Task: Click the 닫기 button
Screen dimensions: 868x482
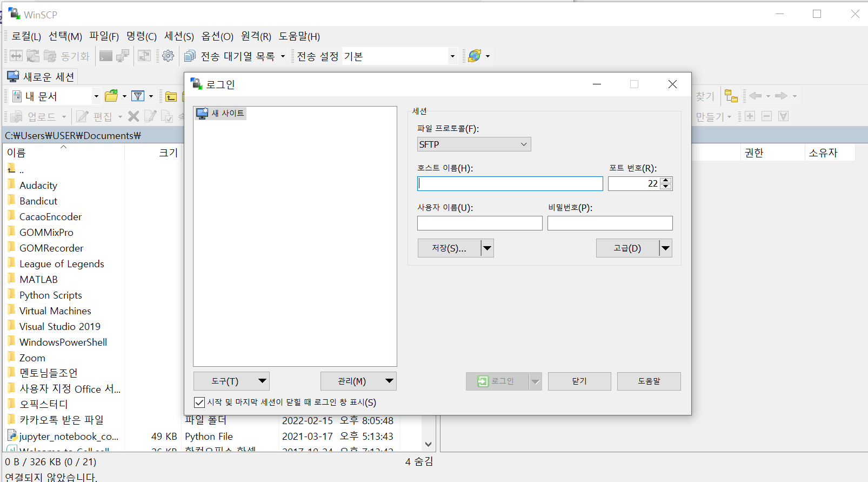Action: (x=579, y=381)
